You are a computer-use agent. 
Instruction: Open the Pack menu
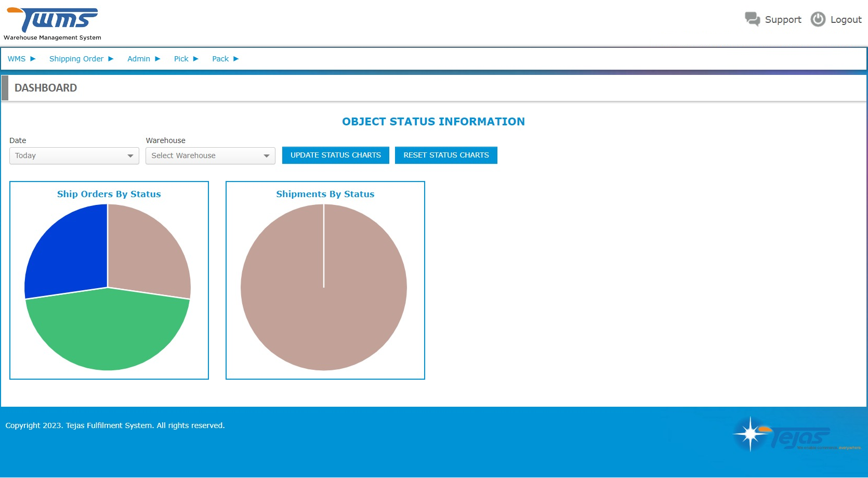click(220, 59)
